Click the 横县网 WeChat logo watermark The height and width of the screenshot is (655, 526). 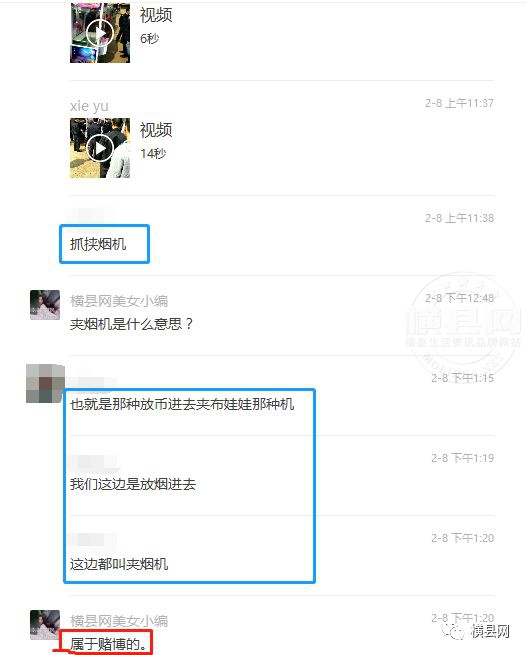[475, 631]
